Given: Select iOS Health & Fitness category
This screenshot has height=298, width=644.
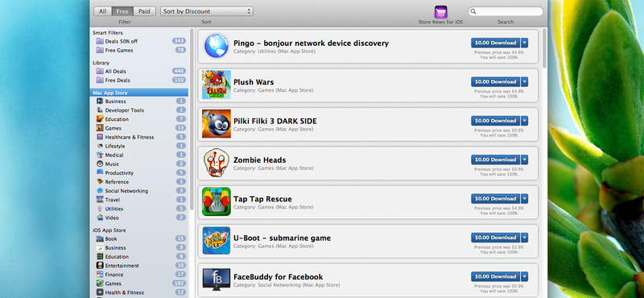Looking at the screenshot, I should tap(139, 292).
